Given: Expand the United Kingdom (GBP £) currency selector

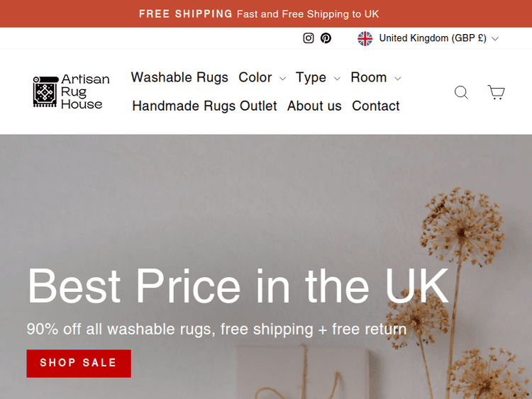Looking at the screenshot, I should click(x=428, y=38).
